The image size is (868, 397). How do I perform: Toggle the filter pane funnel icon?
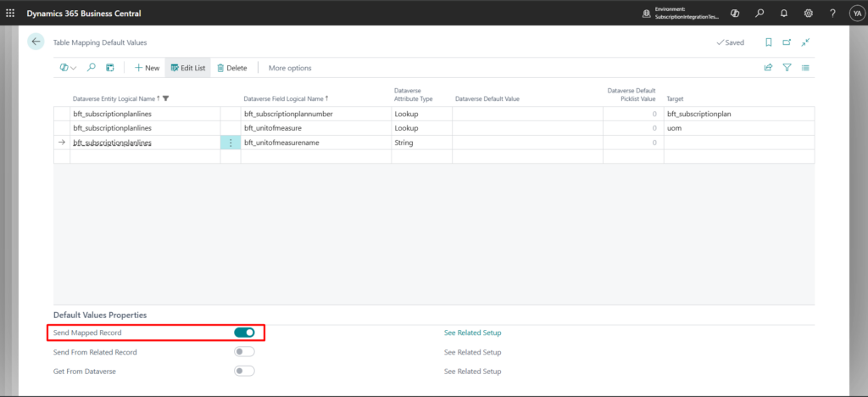787,68
